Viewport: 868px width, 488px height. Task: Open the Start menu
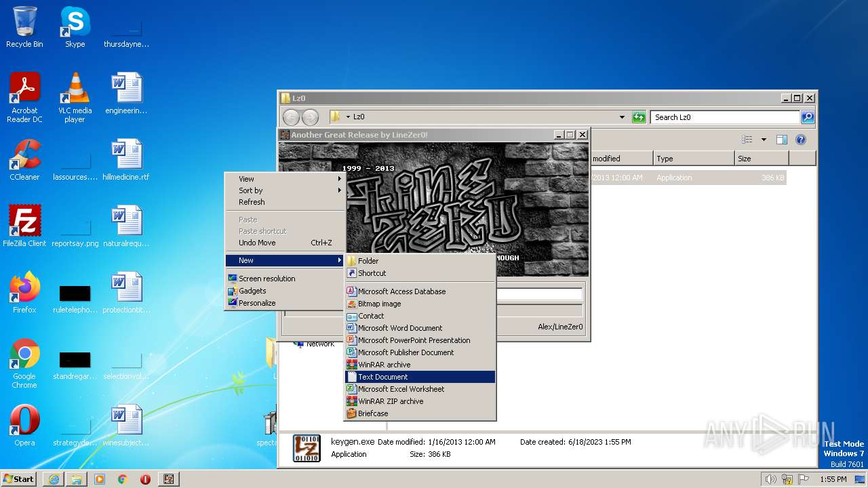[19, 479]
